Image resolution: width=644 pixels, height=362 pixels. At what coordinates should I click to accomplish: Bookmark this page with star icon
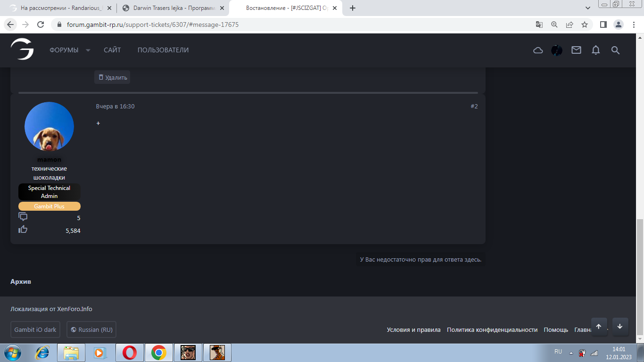(585, 25)
